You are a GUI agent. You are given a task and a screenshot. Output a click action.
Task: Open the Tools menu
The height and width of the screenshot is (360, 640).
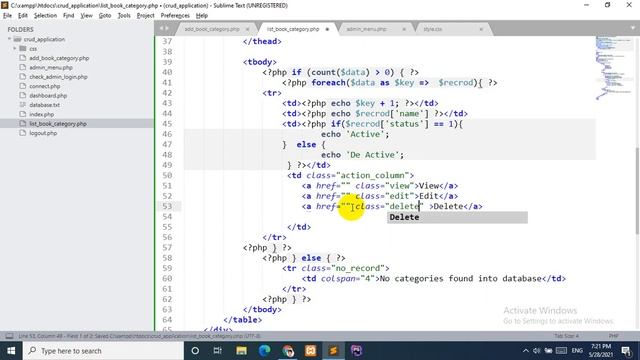tap(124, 16)
